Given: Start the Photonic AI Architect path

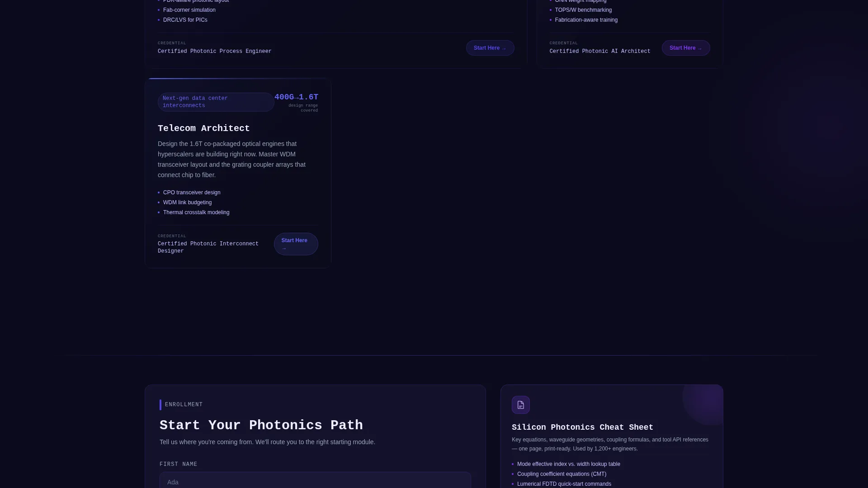Looking at the screenshot, I should click(x=686, y=48).
